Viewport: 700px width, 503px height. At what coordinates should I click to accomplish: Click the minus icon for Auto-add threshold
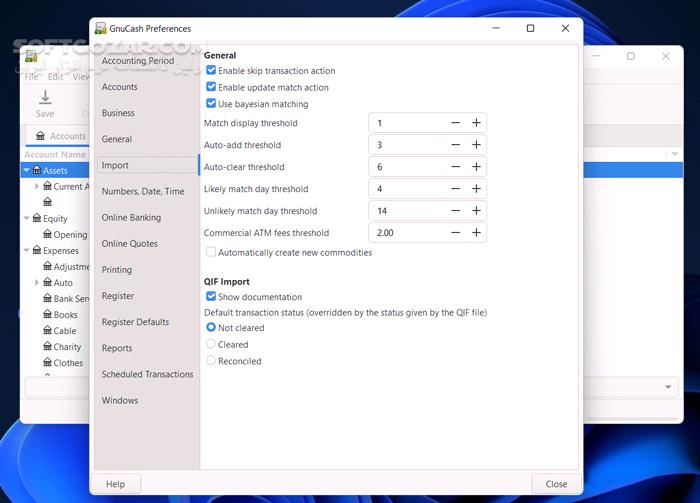455,145
